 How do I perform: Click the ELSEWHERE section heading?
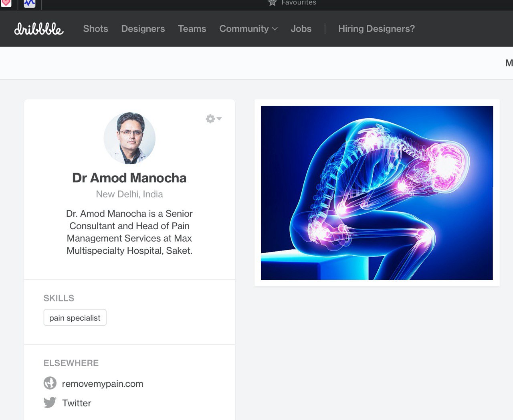tap(71, 363)
